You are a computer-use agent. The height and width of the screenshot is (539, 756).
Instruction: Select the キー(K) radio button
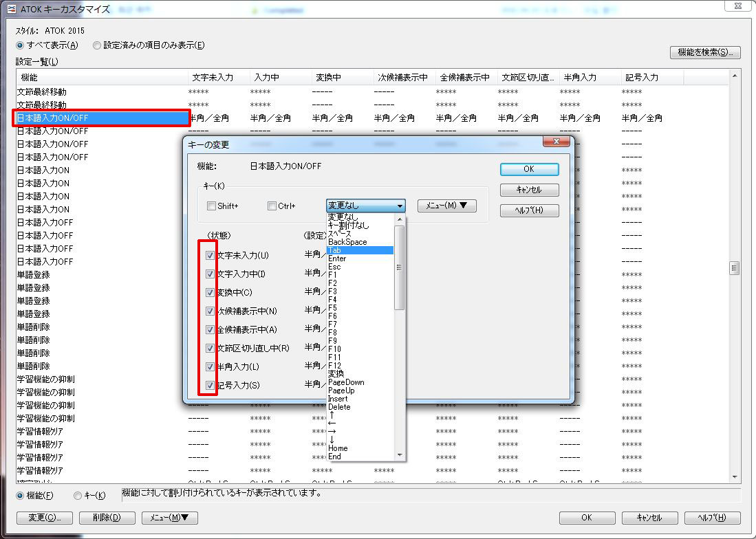[x=78, y=495]
